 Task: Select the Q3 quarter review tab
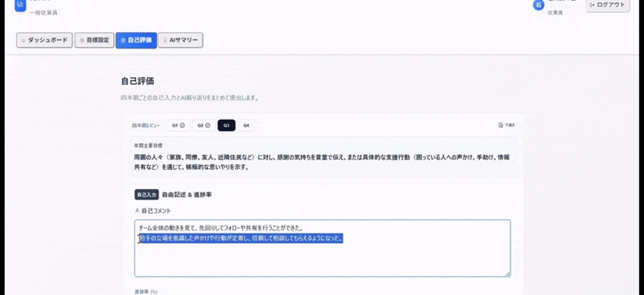(227, 126)
